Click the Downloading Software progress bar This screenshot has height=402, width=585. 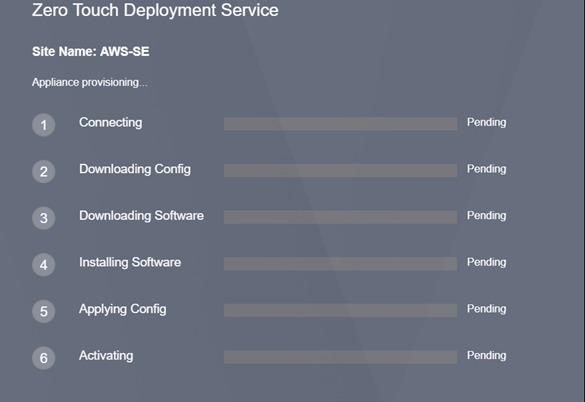point(340,217)
